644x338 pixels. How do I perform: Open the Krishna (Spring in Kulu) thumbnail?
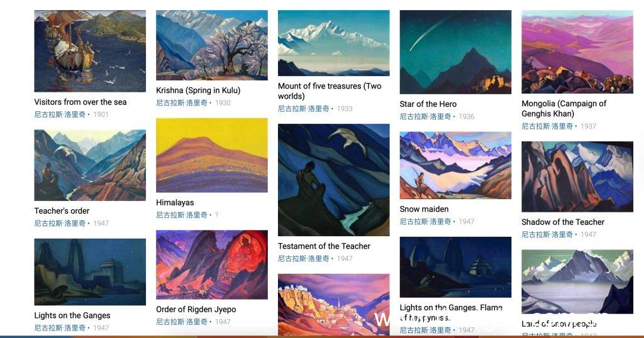click(x=212, y=45)
